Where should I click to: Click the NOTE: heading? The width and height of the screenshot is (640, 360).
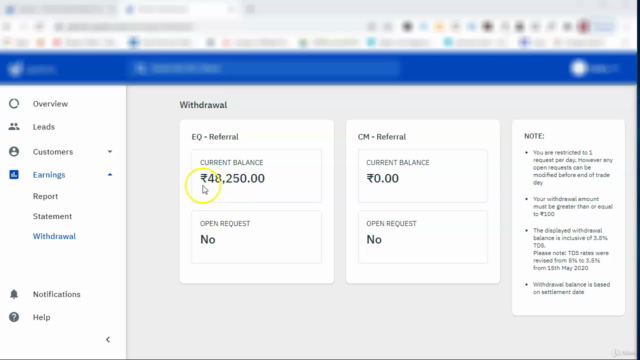coord(534,136)
